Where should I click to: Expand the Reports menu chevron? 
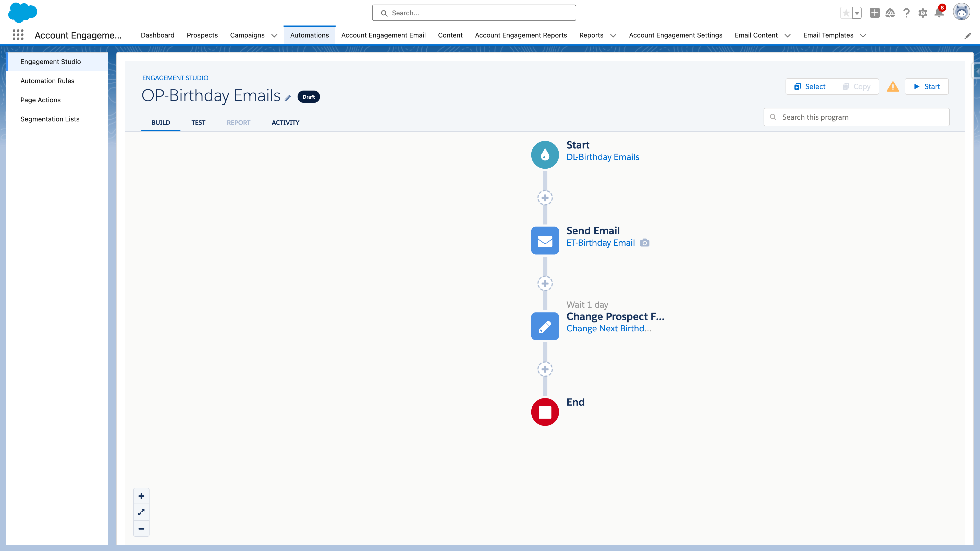(613, 35)
